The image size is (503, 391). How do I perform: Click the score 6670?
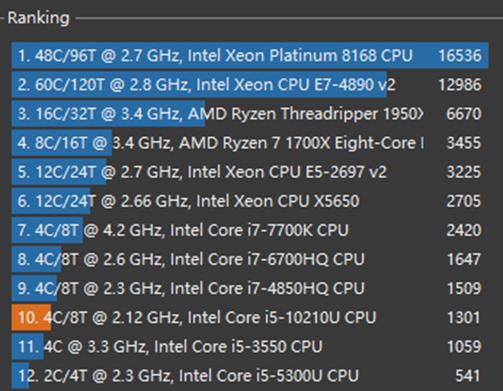tap(464, 114)
